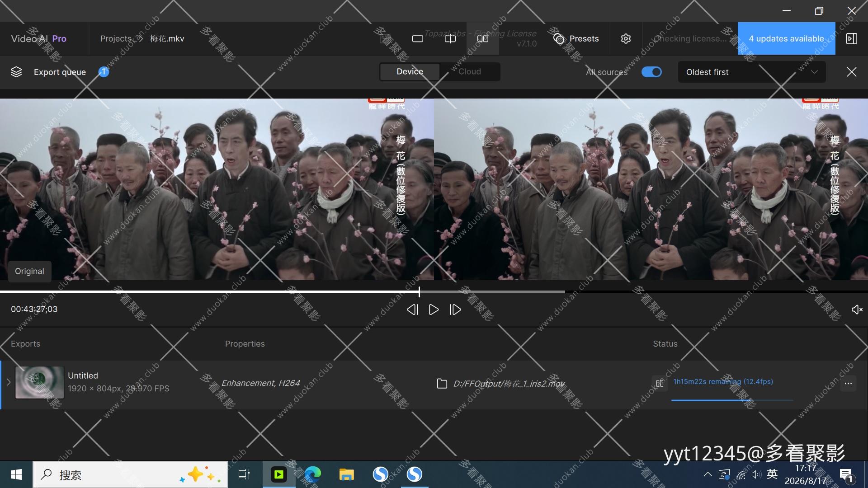
Task: Click the Original preview label
Action: coord(30,271)
